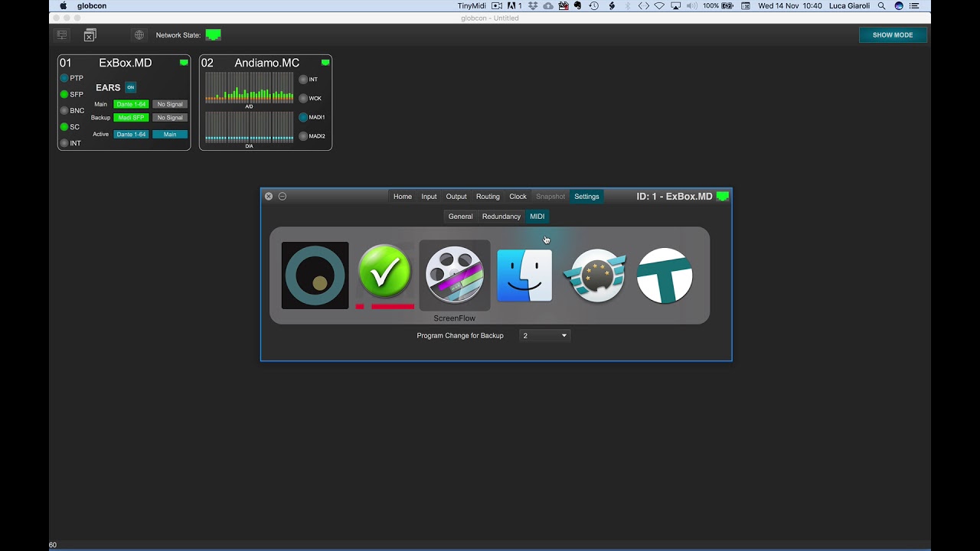Open the Program Change for Backup dropdown
Image resolution: width=980 pixels, height=551 pixels.
pyautogui.click(x=545, y=335)
